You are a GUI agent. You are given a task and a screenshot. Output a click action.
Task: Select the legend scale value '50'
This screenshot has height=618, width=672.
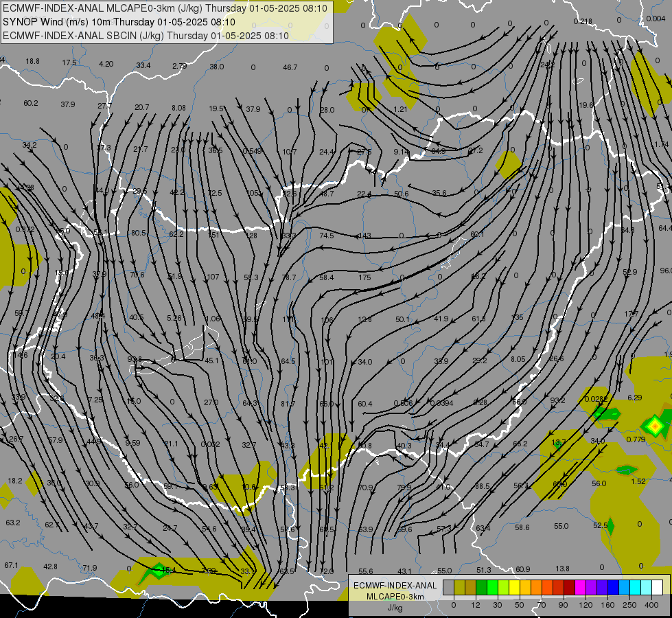click(x=520, y=605)
